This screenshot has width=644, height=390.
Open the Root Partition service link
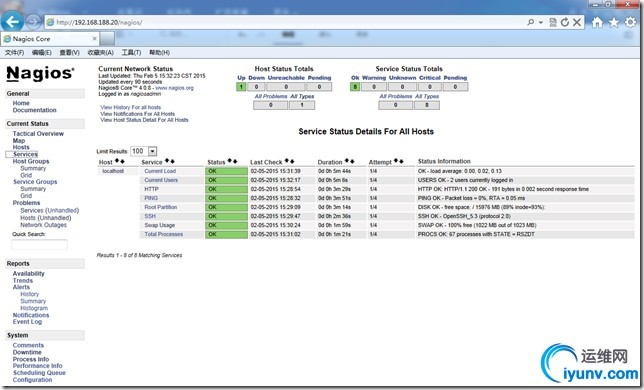click(x=161, y=207)
